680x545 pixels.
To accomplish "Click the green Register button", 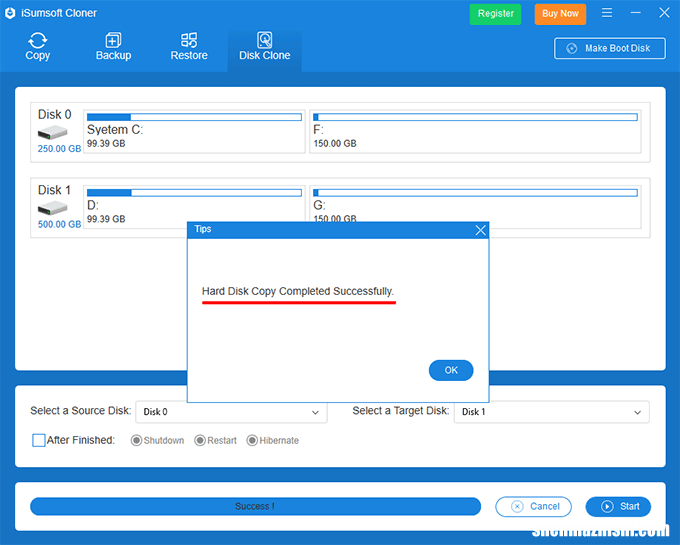I will [x=495, y=14].
